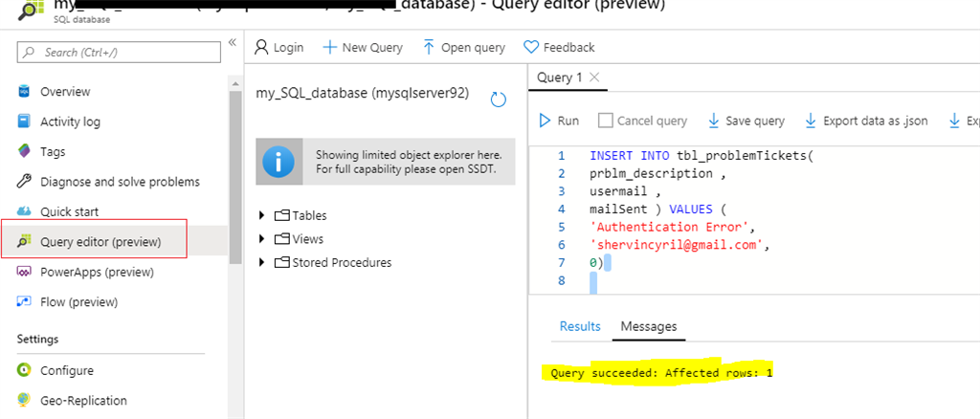
Task: Click the Feedback button label
Action: [x=568, y=48]
